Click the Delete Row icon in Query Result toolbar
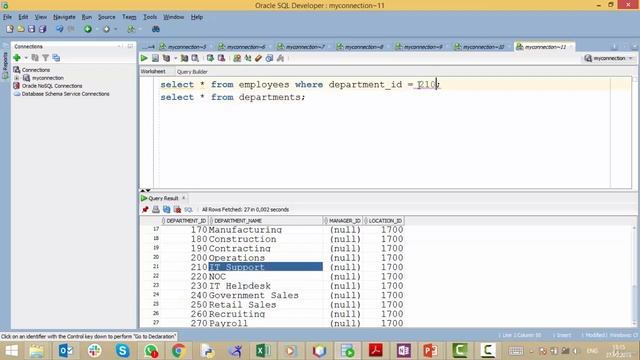This screenshot has width=640, height=360. click(178, 209)
